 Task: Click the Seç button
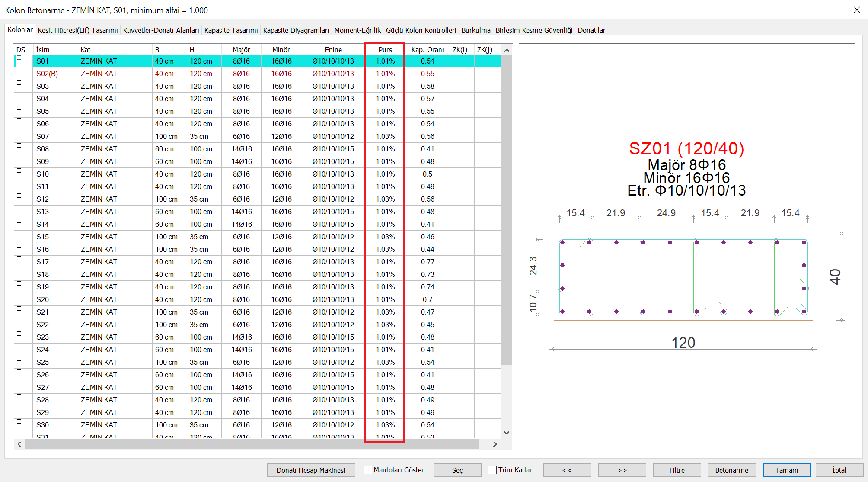click(457, 470)
